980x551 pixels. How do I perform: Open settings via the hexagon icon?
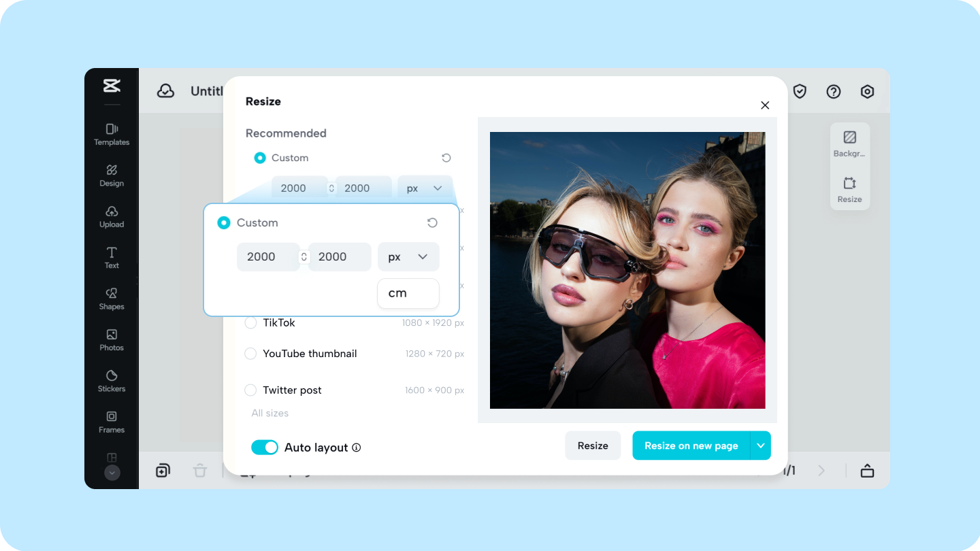click(867, 91)
